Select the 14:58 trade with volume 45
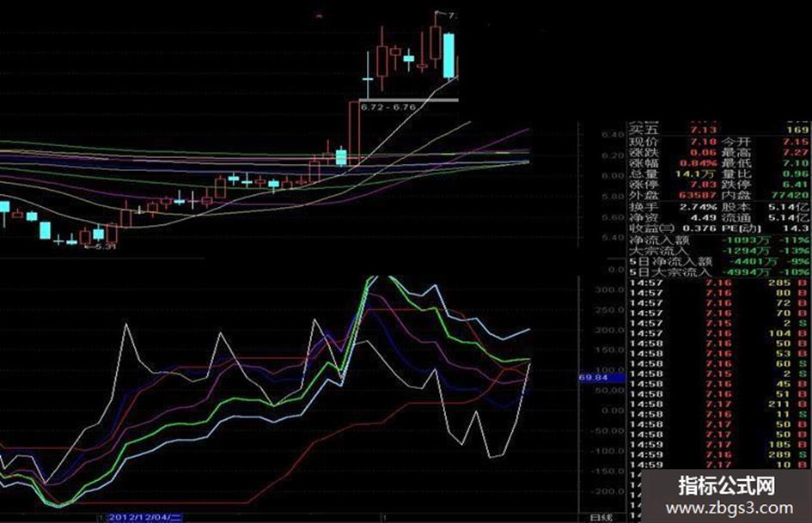The image size is (812, 523). coord(719,384)
